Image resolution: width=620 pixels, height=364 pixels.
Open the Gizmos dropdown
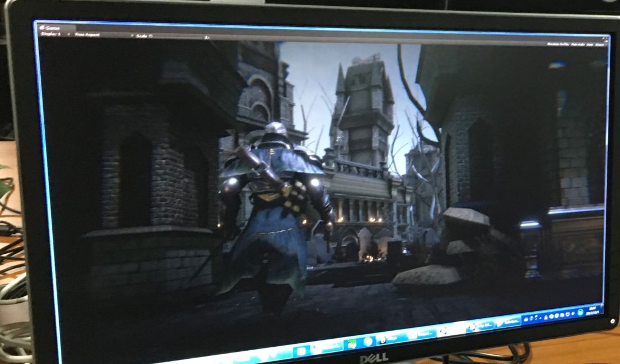pos(600,44)
